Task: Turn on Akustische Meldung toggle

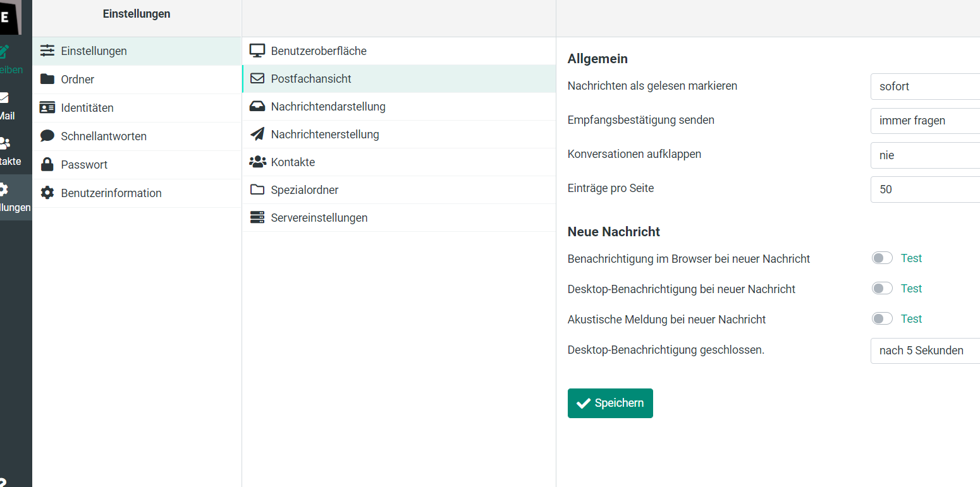Action: pos(882,318)
